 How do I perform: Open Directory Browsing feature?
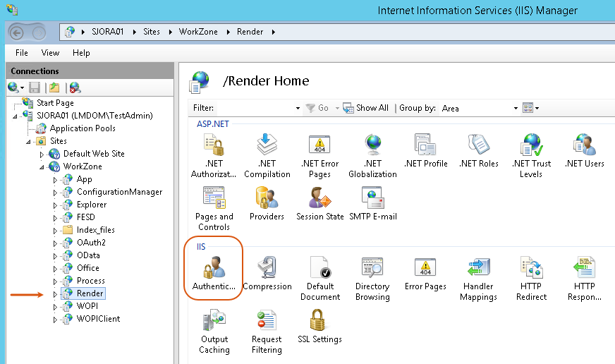(372, 279)
